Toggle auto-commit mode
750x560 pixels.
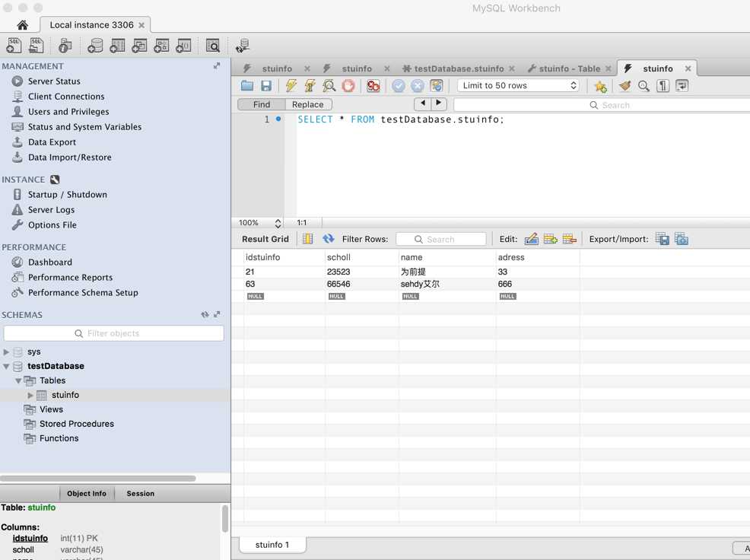(436, 86)
